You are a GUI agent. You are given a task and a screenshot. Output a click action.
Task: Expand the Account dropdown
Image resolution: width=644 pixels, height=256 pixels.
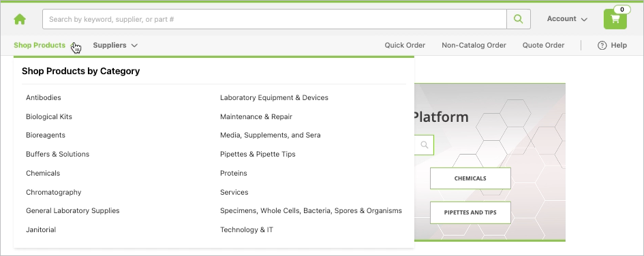pos(567,19)
